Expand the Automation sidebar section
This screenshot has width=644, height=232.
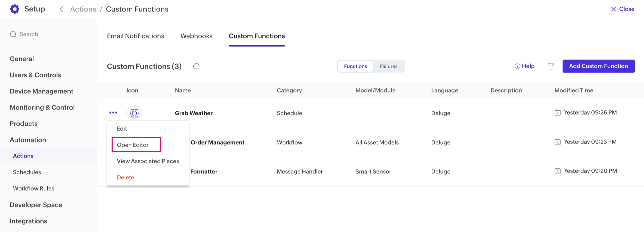pos(28,140)
